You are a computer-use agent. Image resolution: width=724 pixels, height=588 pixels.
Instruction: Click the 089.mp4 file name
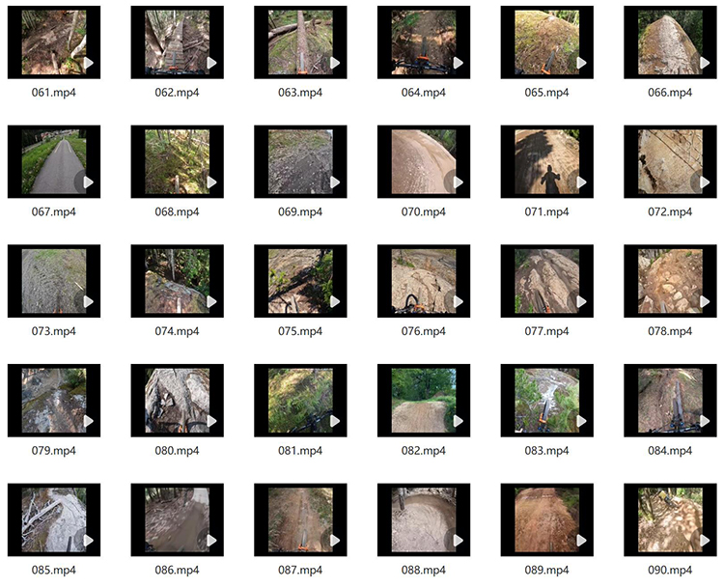click(547, 570)
